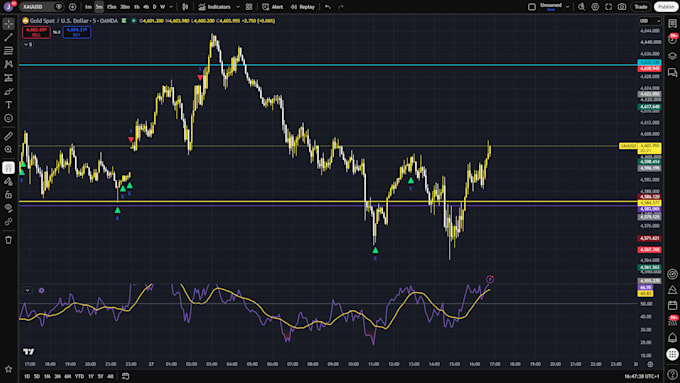Select the ruler measure tool

pyautogui.click(x=8, y=136)
